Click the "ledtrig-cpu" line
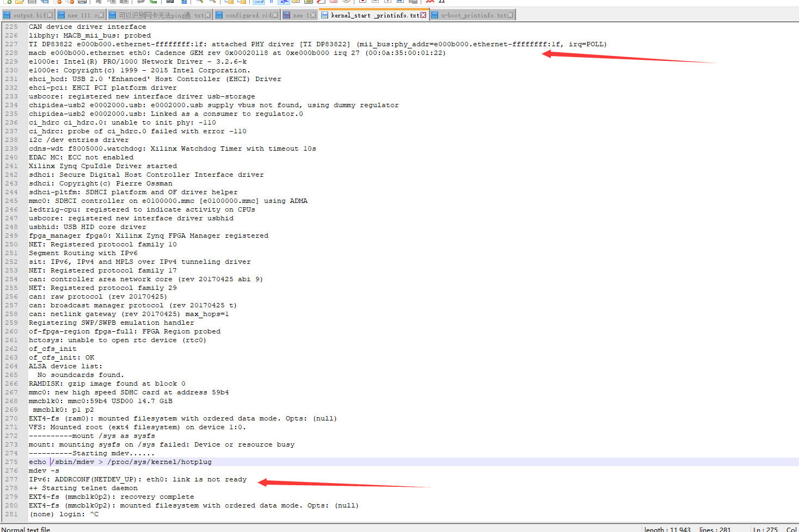This screenshot has width=799, height=532. pyautogui.click(x=142, y=209)
